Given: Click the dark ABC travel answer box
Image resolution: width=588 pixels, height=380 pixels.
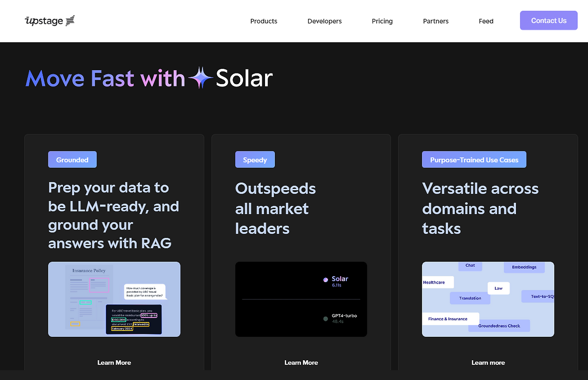Looking at the screenshot, I should 134,319.
